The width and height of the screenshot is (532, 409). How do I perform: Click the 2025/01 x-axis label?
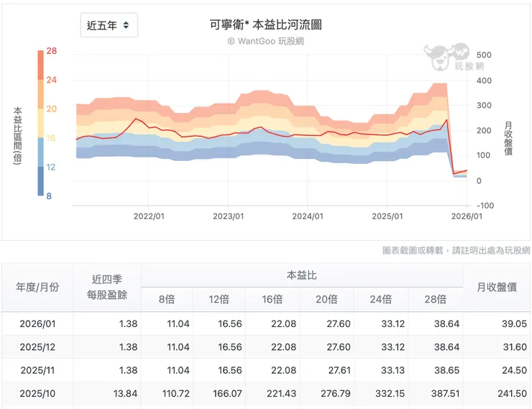pyautogui.click(x=387, y=216)
